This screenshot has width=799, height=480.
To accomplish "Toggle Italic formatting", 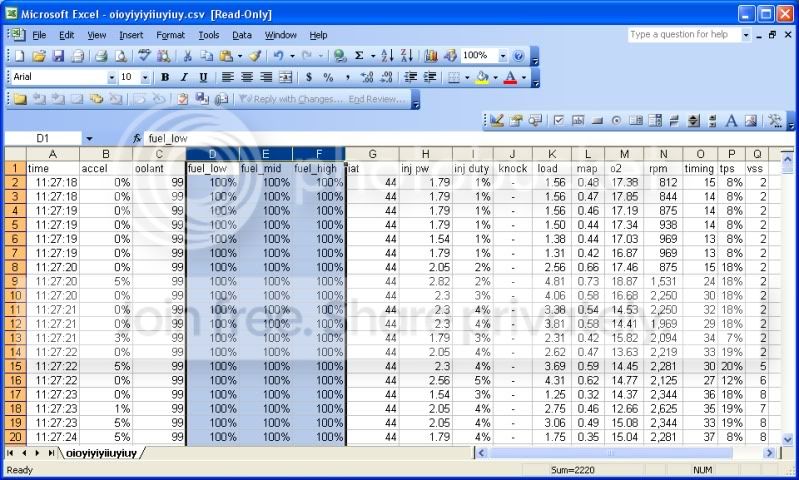I will click(184, 77).
